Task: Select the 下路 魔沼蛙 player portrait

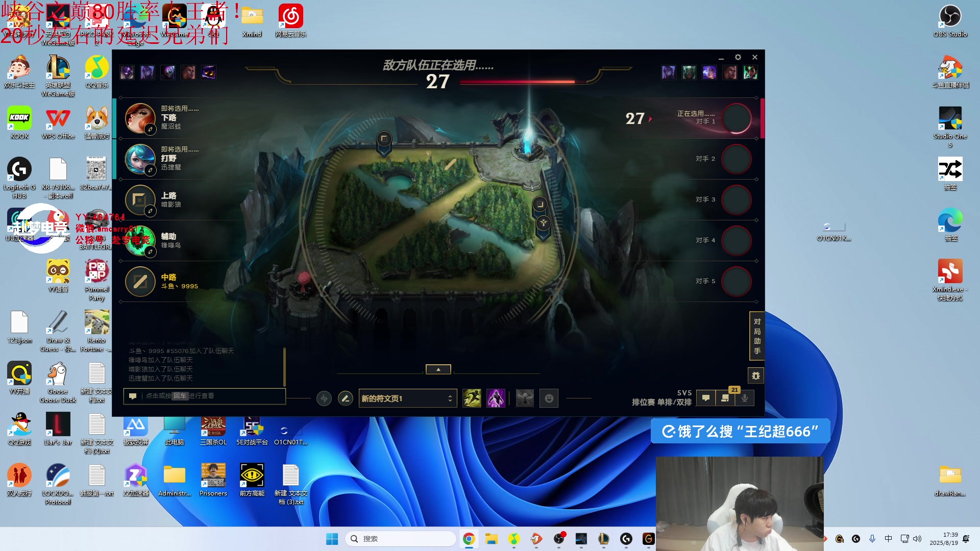Action: point(140,118)
